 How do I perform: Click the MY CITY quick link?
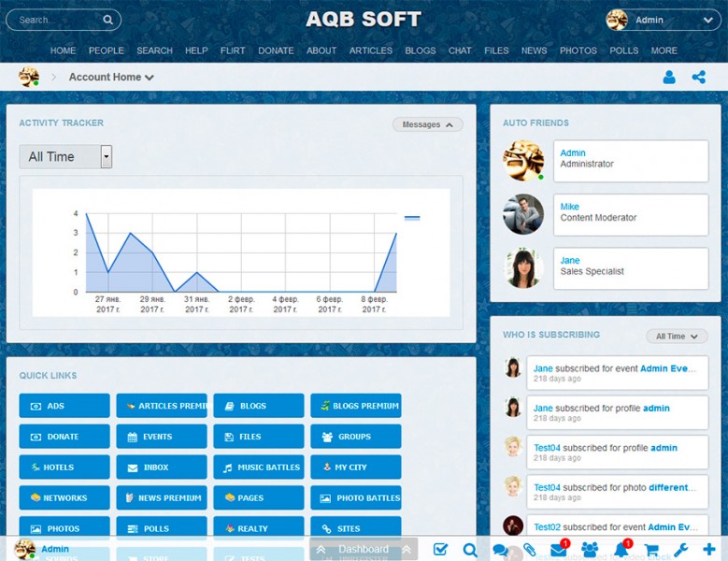[x=356, y=467]
